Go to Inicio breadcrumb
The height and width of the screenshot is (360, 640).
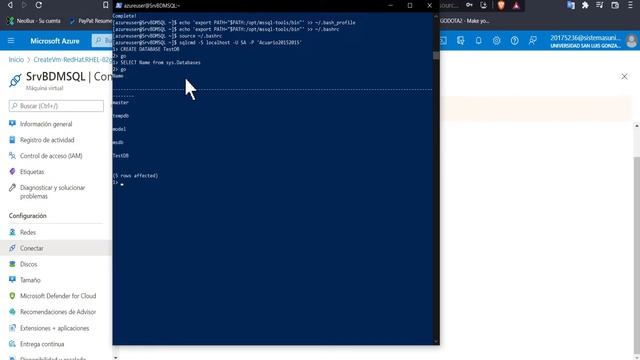coord(16,60)
